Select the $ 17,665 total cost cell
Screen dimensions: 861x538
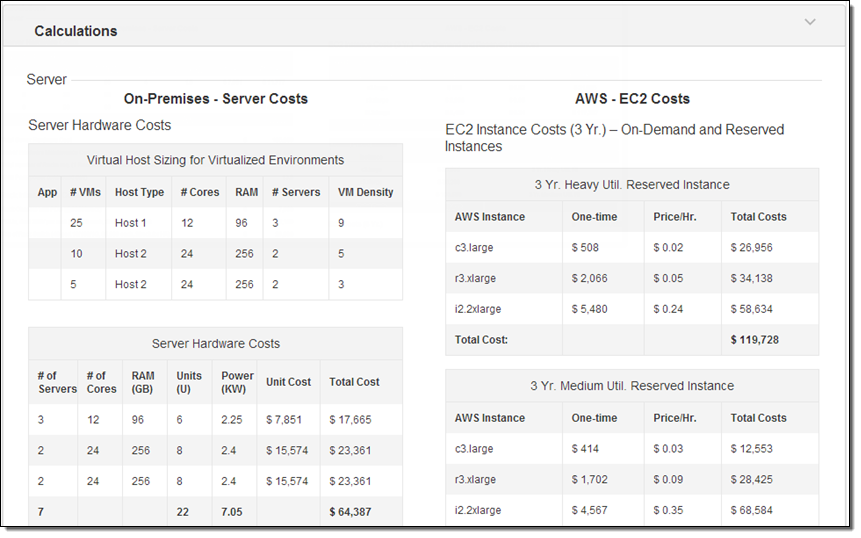[x=350, y=419]
